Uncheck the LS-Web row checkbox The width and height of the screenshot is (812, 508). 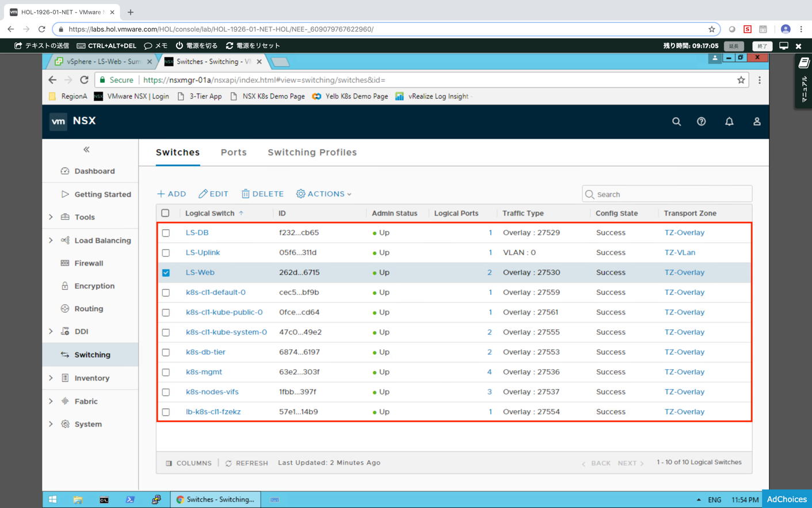166,273
